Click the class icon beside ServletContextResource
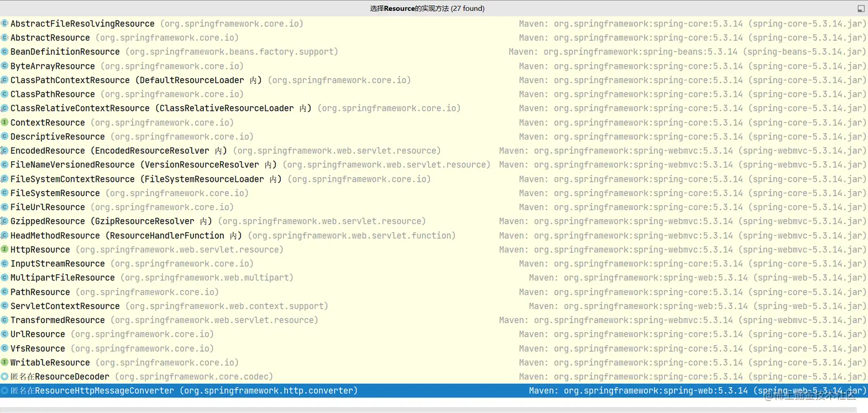 pyautogui.click(x=5, y=306)
